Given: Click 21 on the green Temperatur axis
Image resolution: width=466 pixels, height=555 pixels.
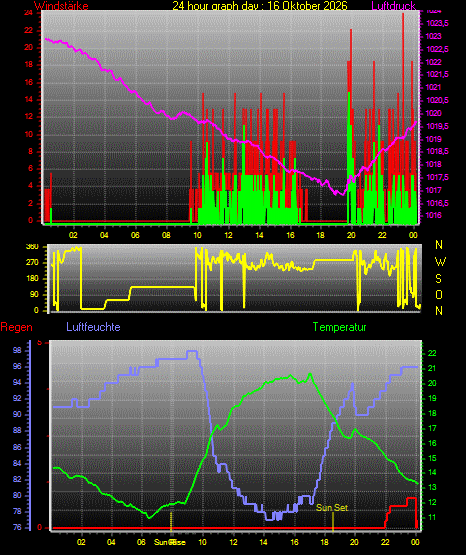Looking at the screenshot, I should click(432, 368).
